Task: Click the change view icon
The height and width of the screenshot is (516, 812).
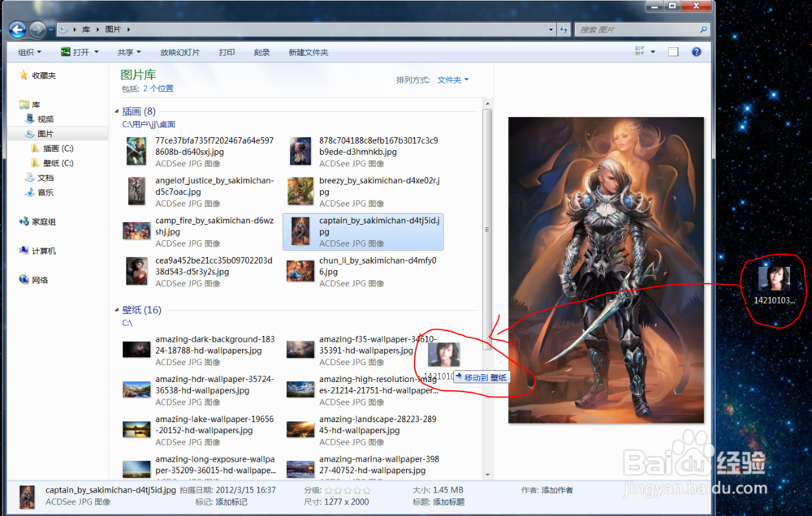Action: point(640,51)
